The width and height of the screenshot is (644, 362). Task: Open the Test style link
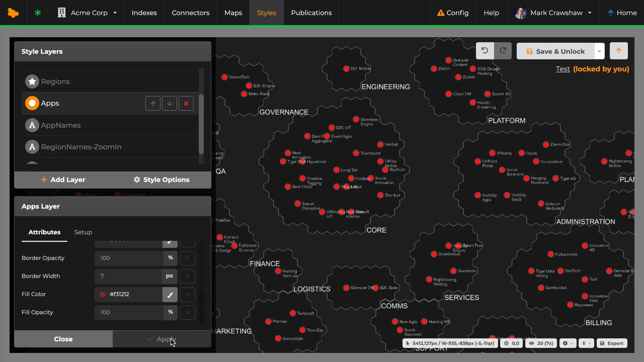563,69
